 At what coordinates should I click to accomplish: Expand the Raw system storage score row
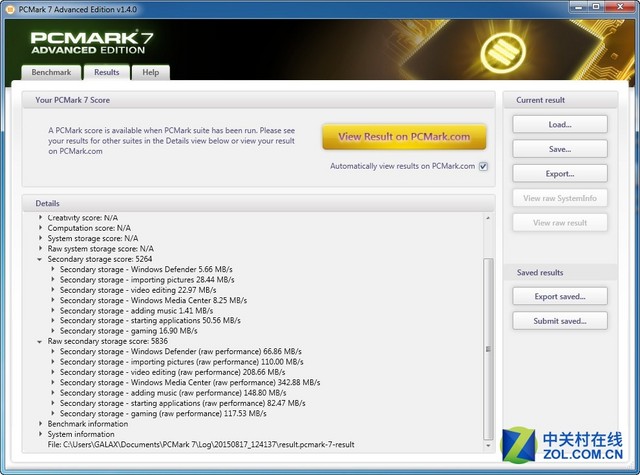click(40, 248)
